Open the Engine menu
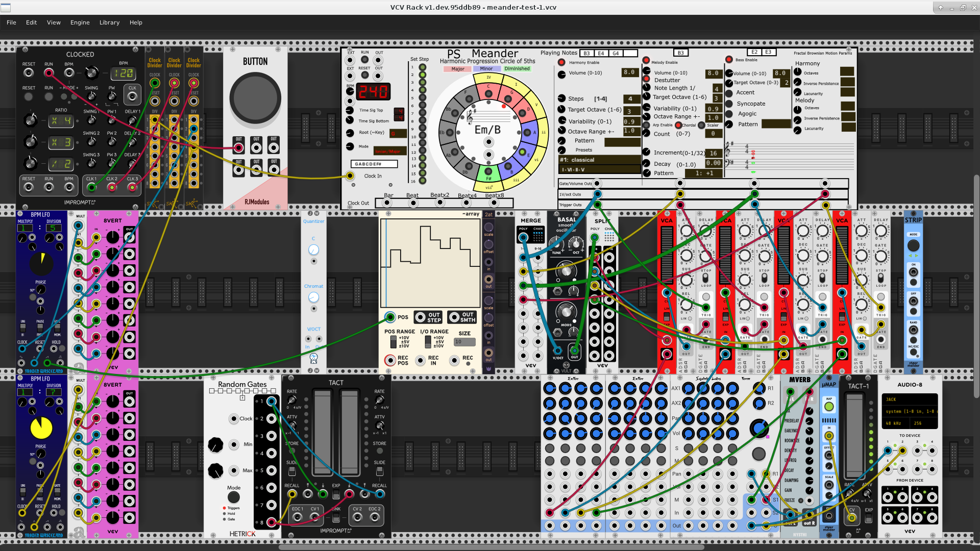Image resolution: width=980 pixels, height=551 pixels. click(x=80, y=22)
